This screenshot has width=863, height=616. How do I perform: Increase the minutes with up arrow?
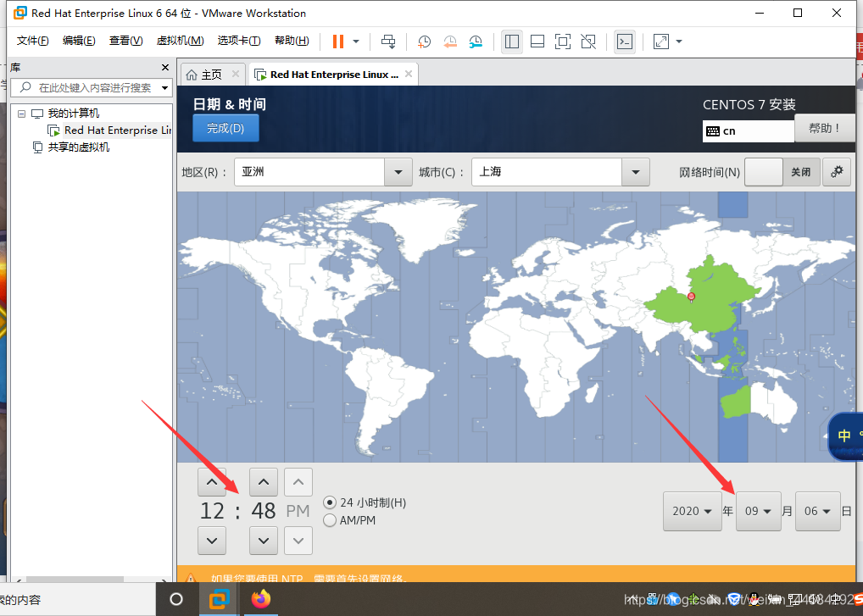pos(264,482)
